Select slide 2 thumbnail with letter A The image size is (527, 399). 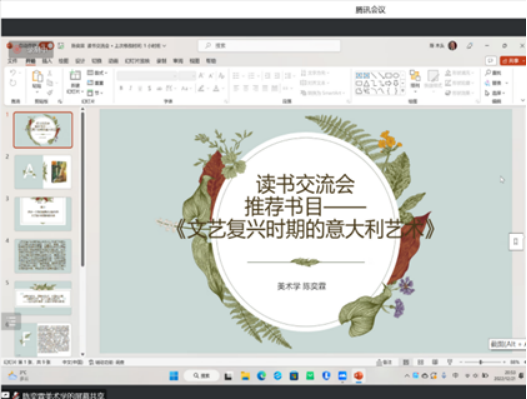coord(43,172)
